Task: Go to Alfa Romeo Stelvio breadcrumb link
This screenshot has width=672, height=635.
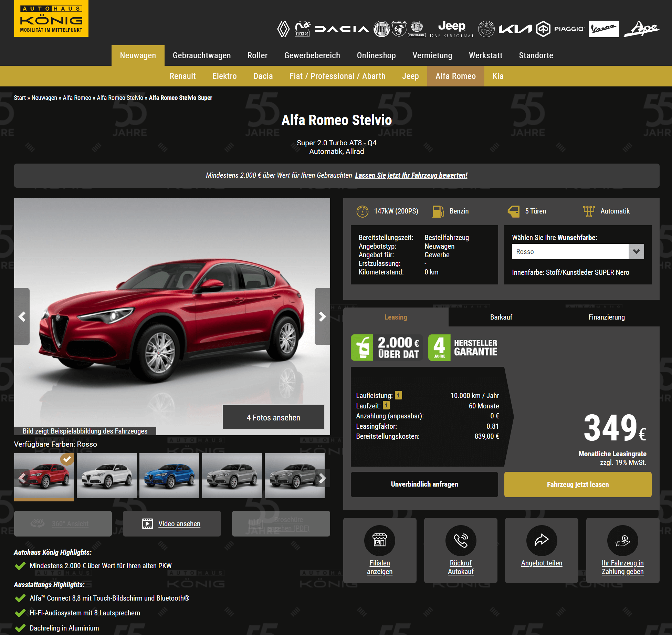Action: (120, 98)
